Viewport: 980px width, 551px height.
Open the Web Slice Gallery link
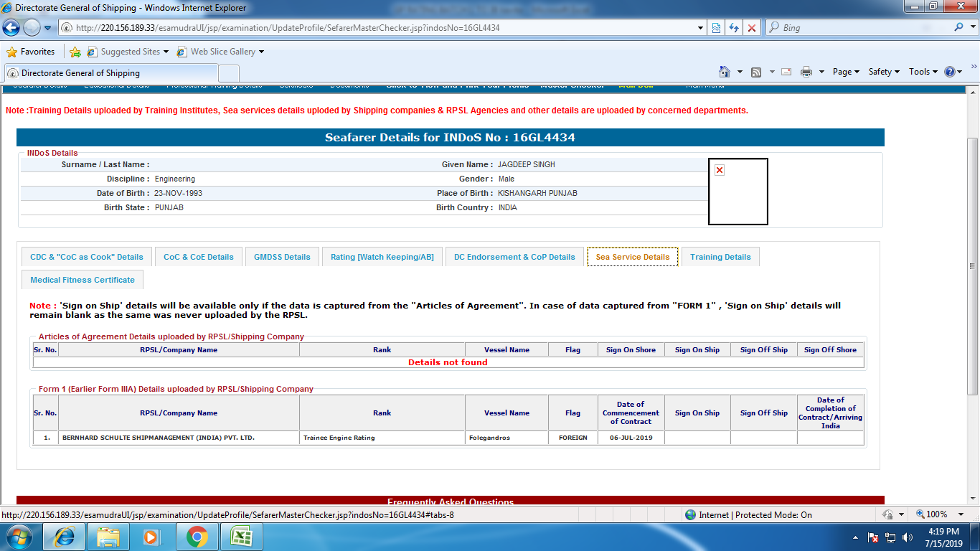pyautogui.click(x=220, y=52)
